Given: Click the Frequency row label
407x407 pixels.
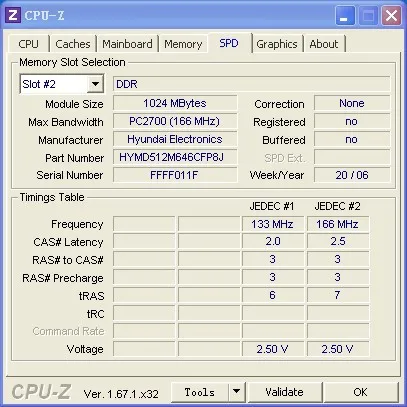Looking at the screenshot, I should (x=77, y=224).
